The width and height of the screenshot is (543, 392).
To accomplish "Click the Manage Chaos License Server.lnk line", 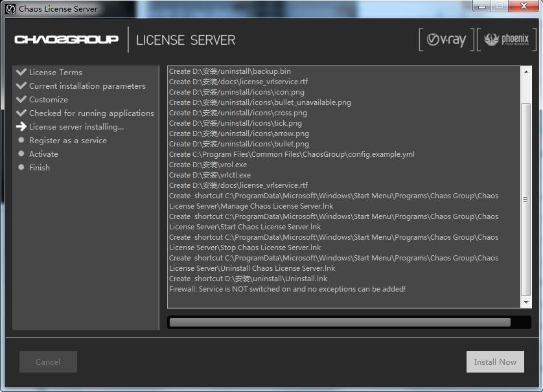I will tap(334, 202).
